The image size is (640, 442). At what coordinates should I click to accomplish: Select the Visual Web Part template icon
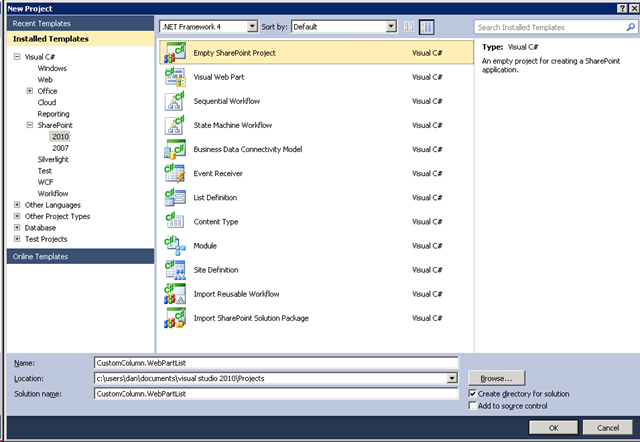pos(175,77)
